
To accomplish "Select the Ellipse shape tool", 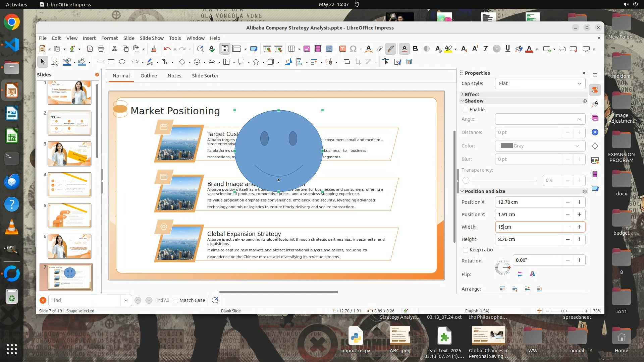I will 122,62.
